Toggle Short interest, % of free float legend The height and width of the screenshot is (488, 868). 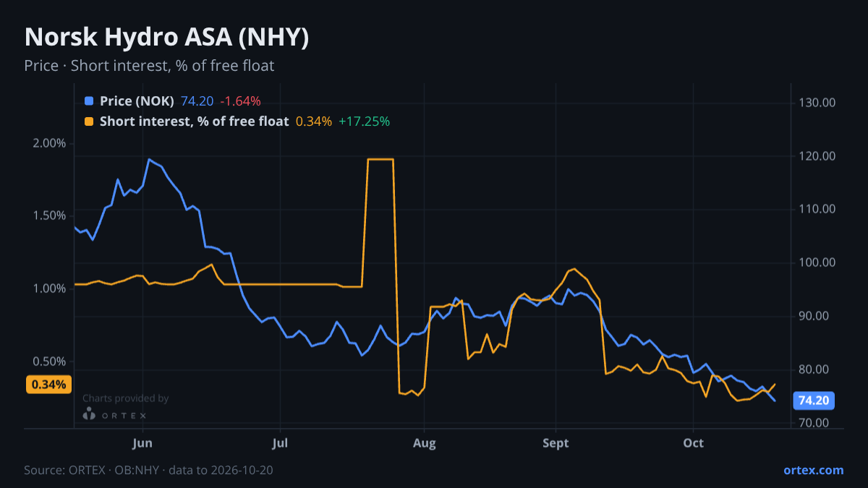[x=194, y=121]
